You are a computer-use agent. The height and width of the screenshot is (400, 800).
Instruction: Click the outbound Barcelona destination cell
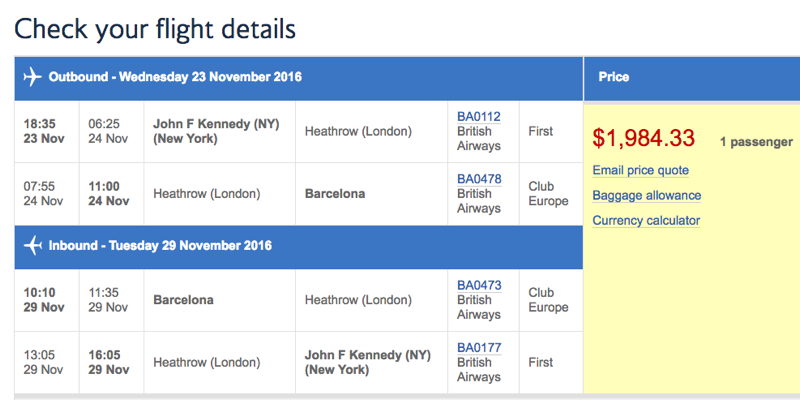(371, 194)
